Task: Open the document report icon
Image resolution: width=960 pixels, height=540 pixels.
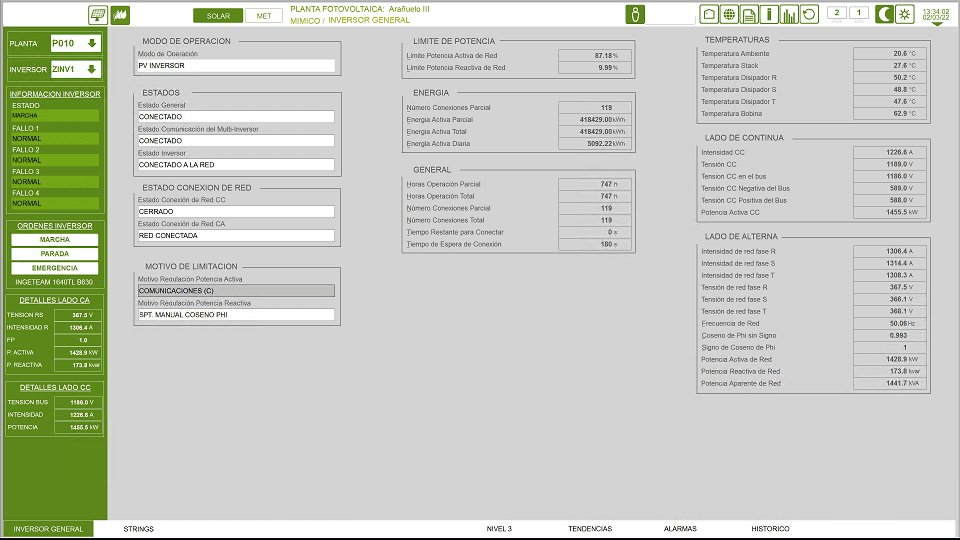Action: (749, 14)
